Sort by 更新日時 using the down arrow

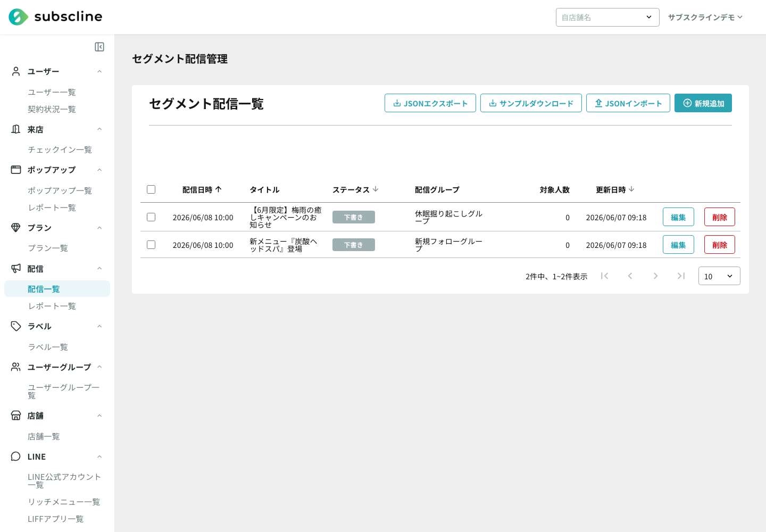point(631,189)
